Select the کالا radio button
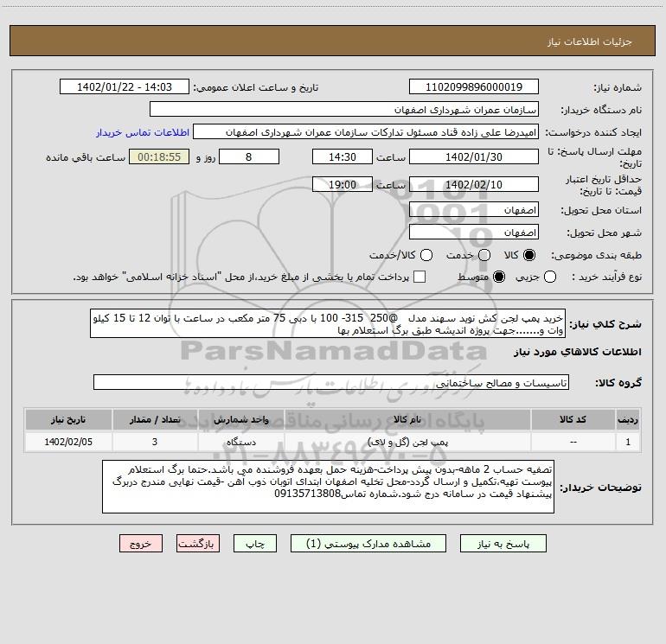This screenshot has width=666, height=644. pos(529,255)
